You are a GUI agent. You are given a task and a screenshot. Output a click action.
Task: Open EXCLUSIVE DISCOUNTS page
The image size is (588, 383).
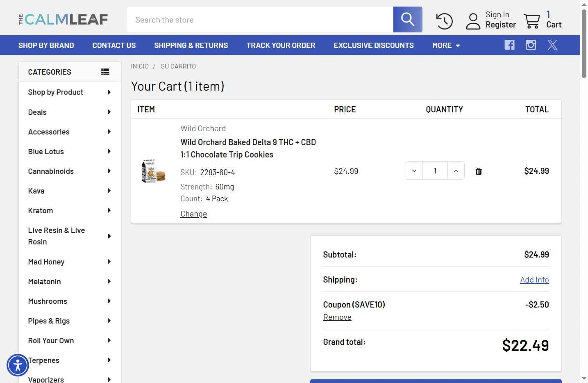(x=374, y=45)
